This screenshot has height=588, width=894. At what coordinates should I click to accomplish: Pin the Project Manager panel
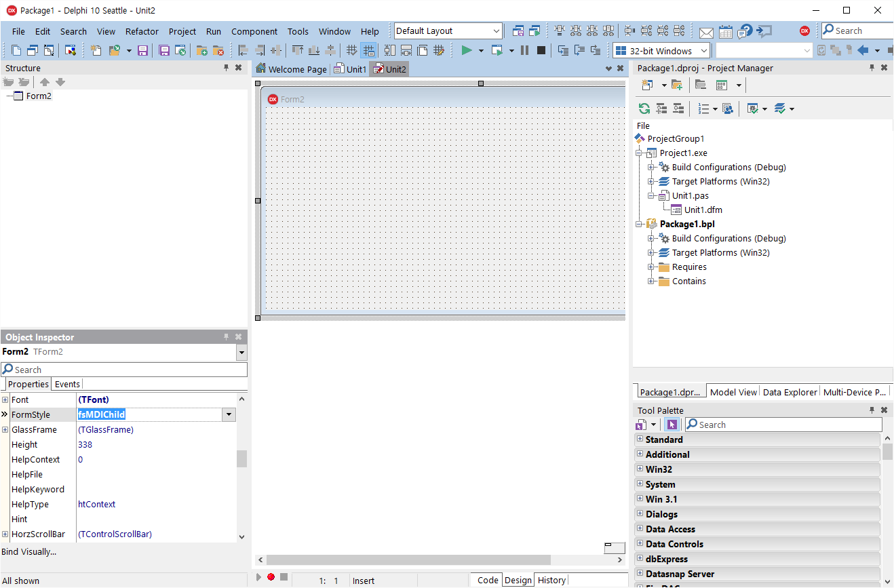pyautogui.click(x=872, y=68)
